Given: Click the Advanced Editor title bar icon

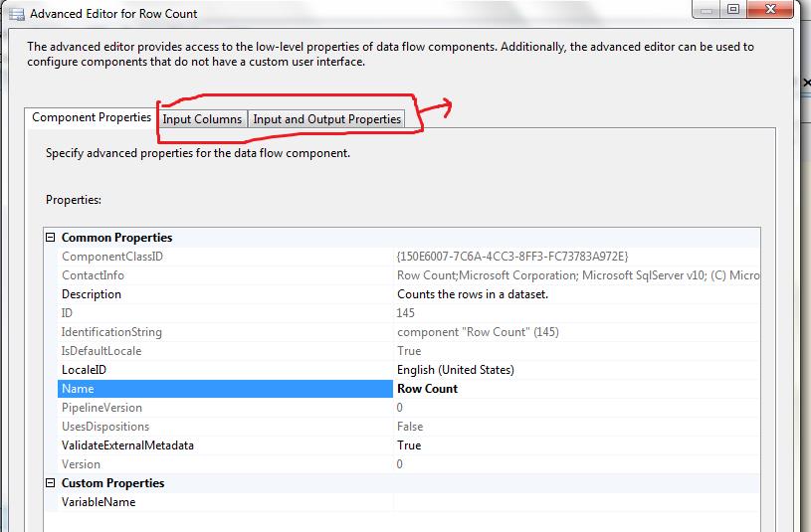Looking at the screenshot, I should [x=15, y=13].
